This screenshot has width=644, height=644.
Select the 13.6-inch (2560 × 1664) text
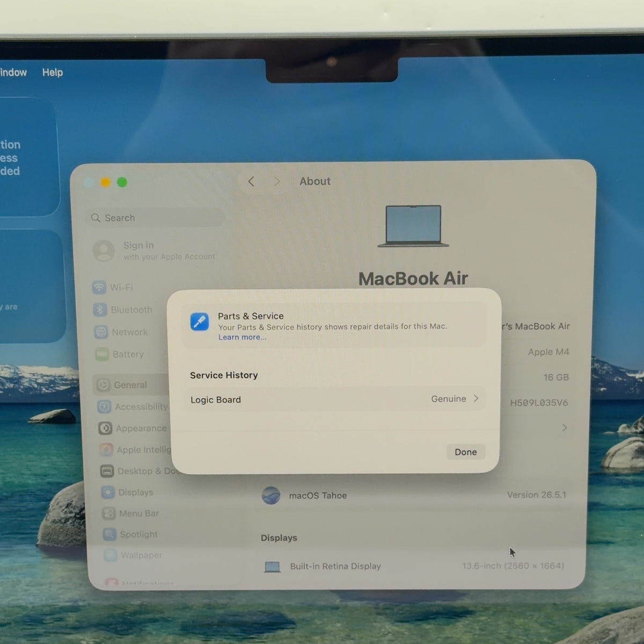513,566
